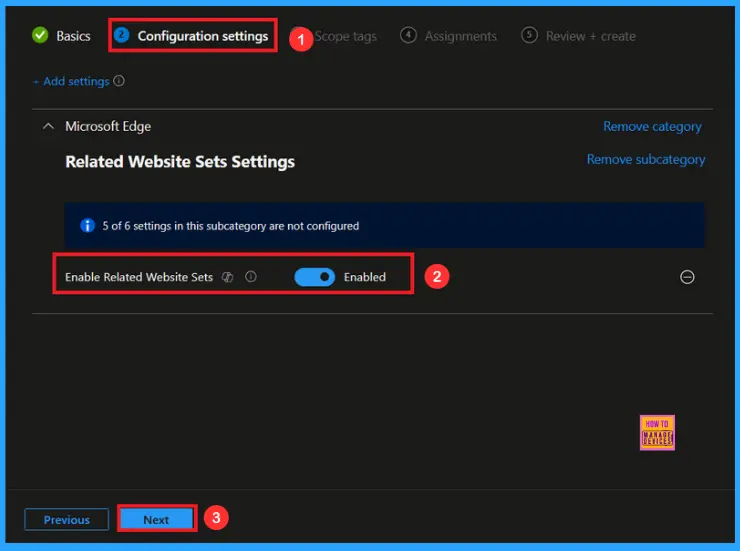Open info tooltip beside Add settings
Viewport: 740px width, 551px height.
(x=119, y=81)
